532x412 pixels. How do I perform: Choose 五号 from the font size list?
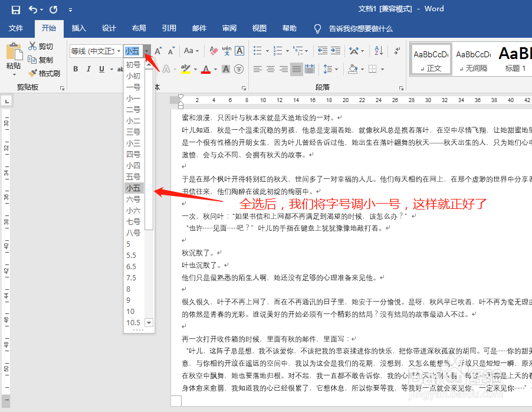(x=133, y=176)
